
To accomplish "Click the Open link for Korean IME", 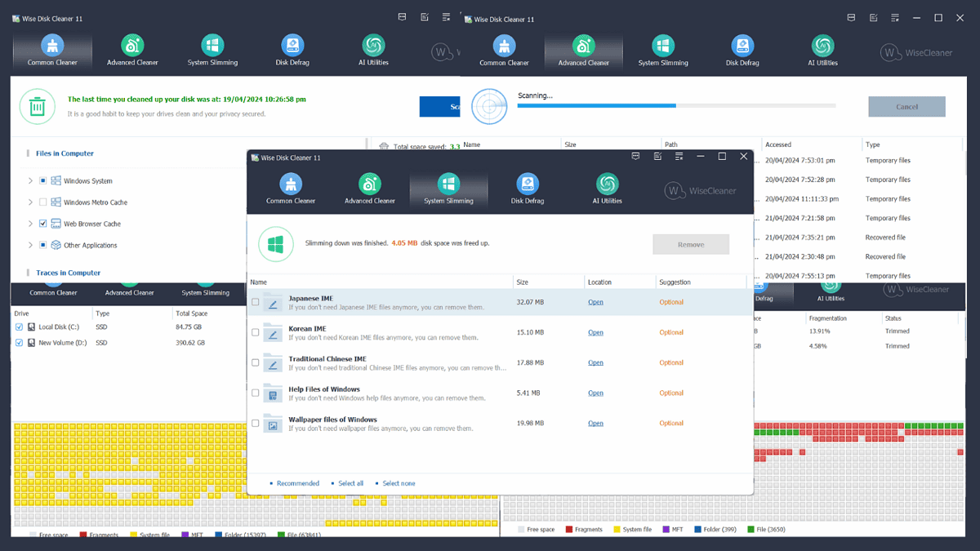I will point(595,332).
